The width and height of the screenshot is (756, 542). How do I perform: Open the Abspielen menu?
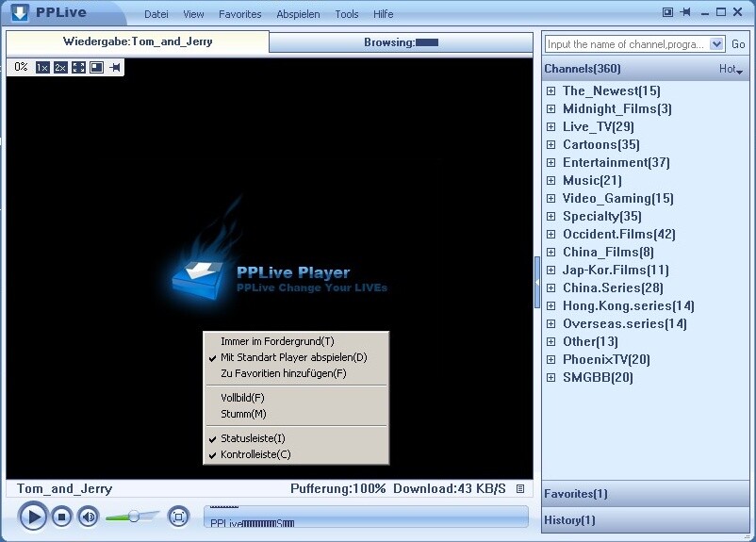point(298,14)
